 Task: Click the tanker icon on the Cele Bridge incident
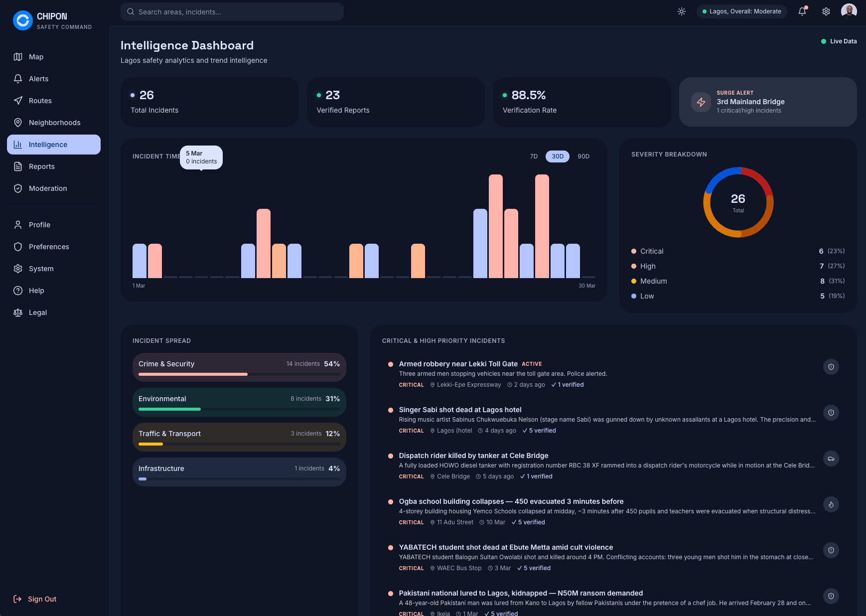coord(831,459)
